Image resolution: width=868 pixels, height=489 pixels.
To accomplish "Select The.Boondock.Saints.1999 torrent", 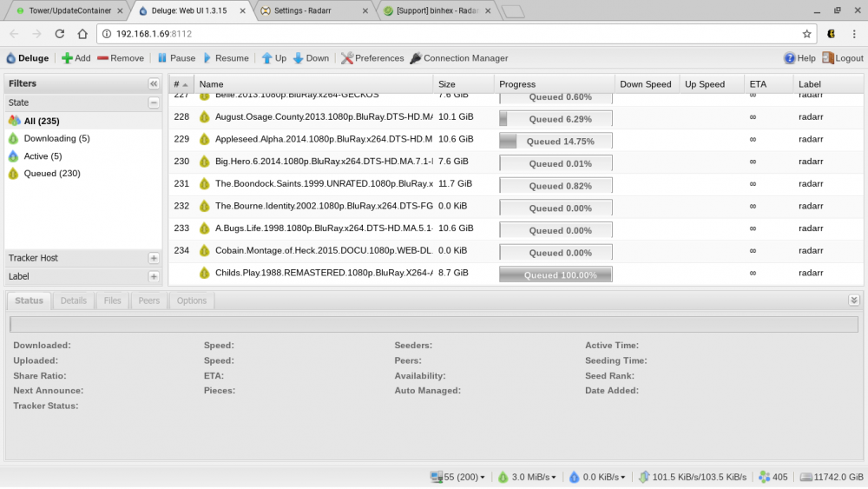I will (516, 184).
